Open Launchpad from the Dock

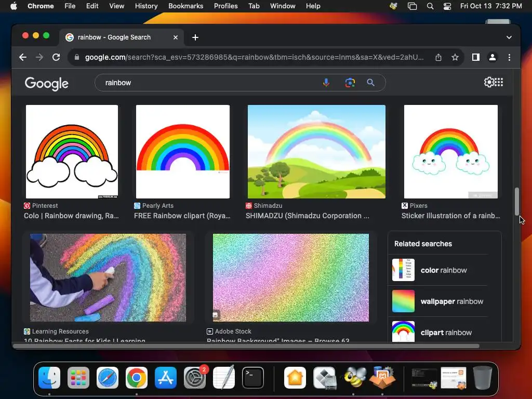point(78,378)
